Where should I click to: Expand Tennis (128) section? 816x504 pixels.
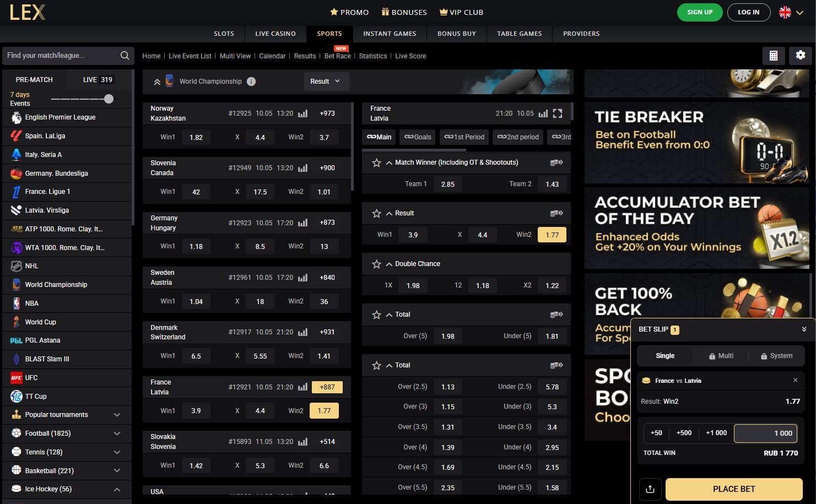117,452
